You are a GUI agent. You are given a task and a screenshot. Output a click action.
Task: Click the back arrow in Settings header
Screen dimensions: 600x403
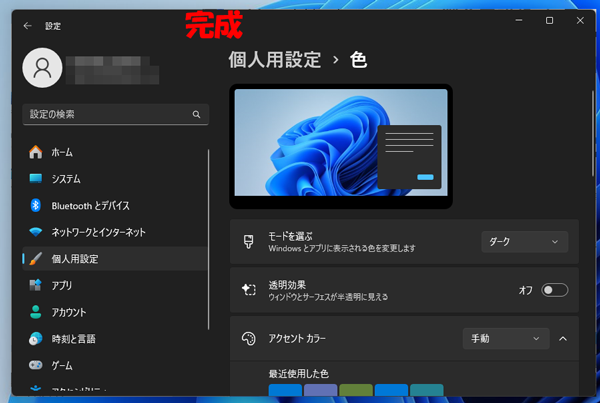click(x=27, y=25)
